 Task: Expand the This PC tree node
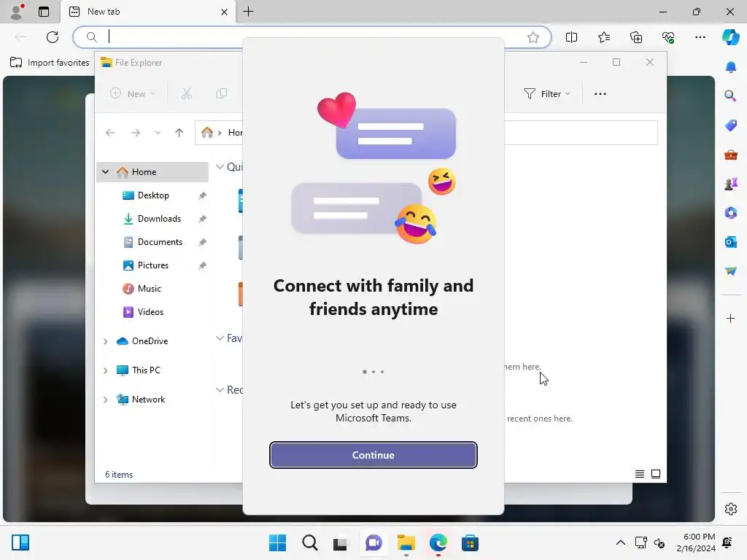click(x=105, y=370)
